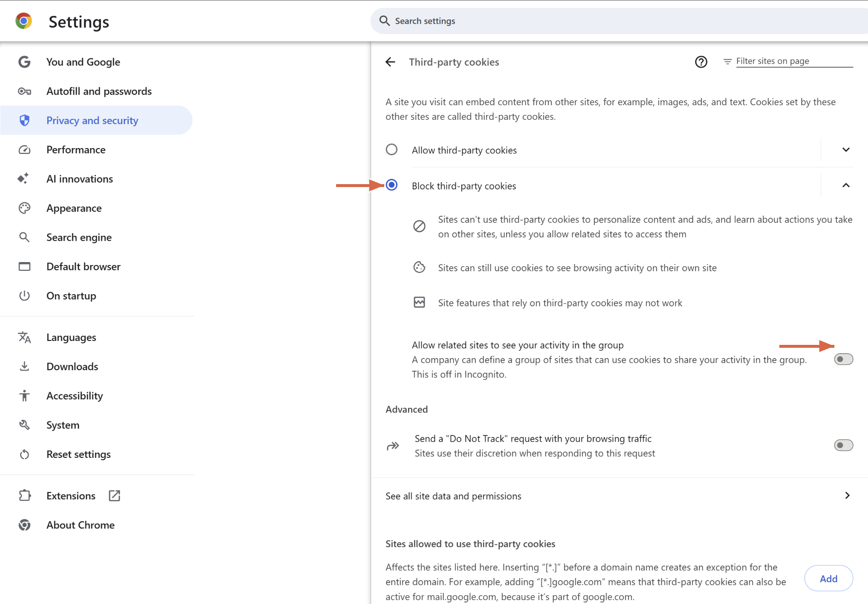Click the person icon for Accessibility

[24, 396]
